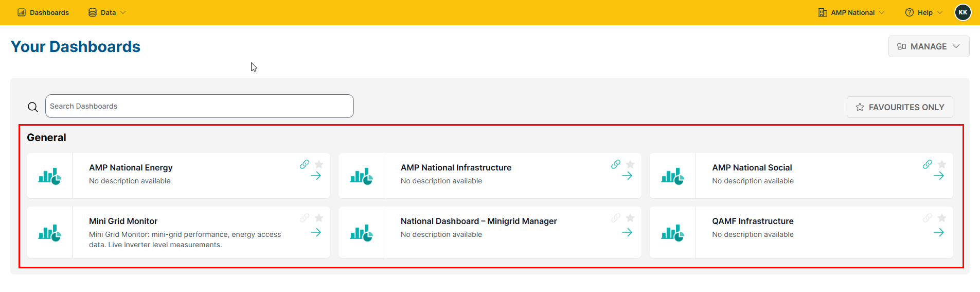Open the QAMF Infrastructure title
The width and height of the screenshot is (980, 292).
[753, 221]
